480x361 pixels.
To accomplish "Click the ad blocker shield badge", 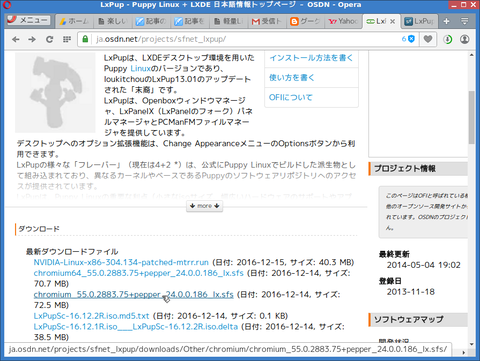I will pos(409,39).
